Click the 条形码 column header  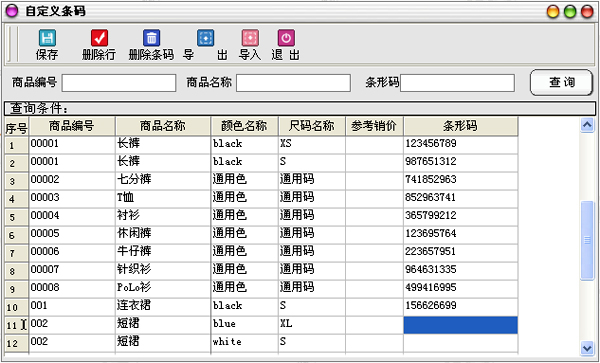[460, 126]
